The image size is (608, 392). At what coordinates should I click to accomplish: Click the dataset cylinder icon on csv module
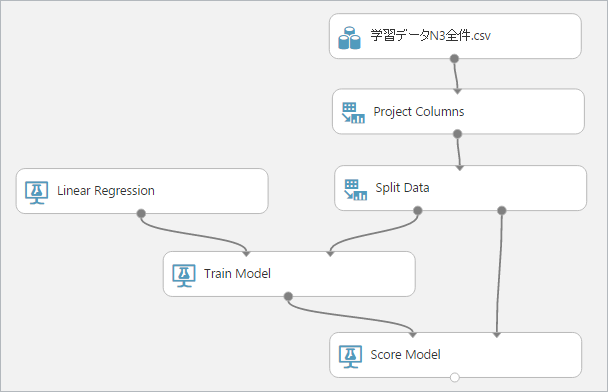[x=349, y=38]
